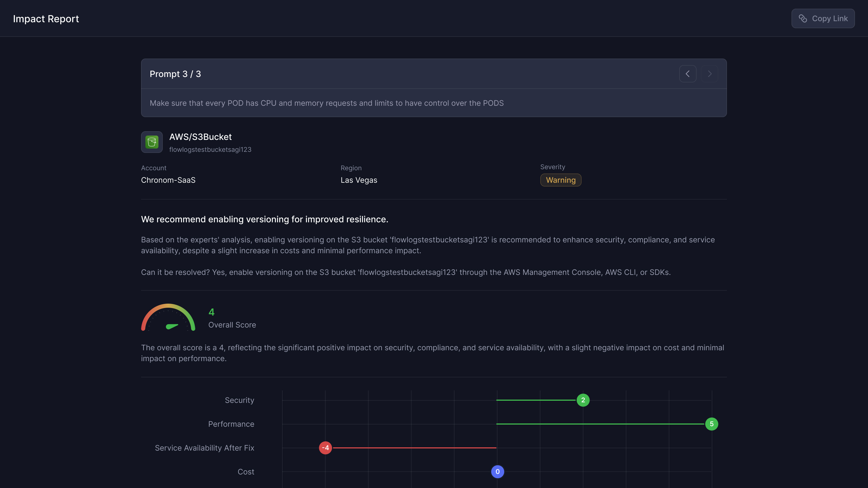
Task: Click the 'Prompt 3 / 3' heading
Action: tap(175, 74)
